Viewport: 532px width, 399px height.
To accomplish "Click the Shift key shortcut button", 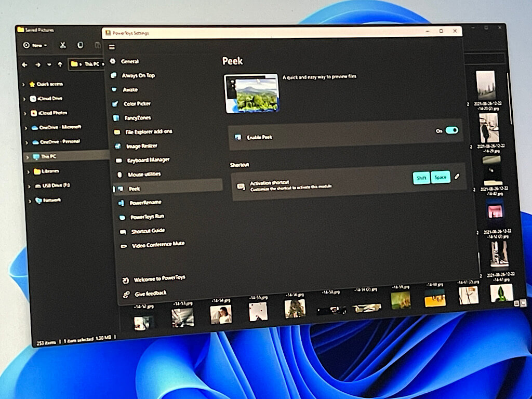I will (421, 178).
